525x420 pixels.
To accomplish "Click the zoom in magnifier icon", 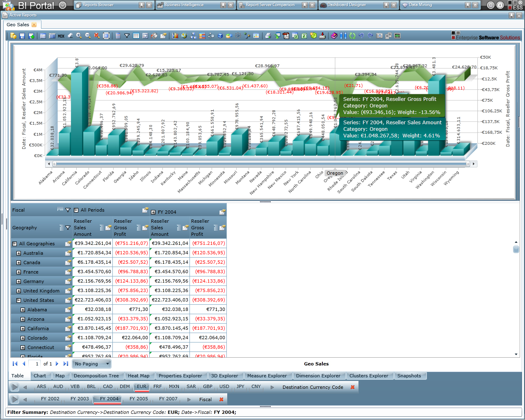I will pos(79,36).
